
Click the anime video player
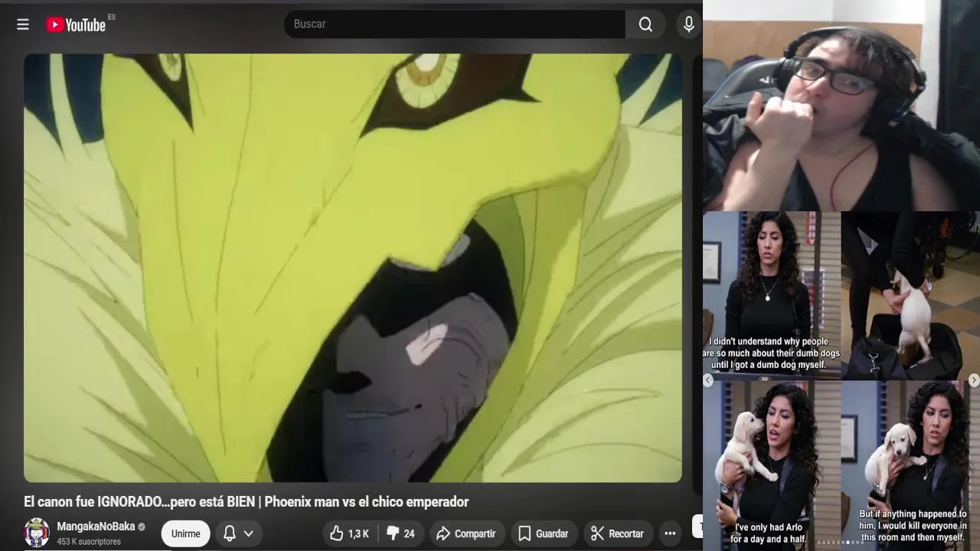coord(353,268)
